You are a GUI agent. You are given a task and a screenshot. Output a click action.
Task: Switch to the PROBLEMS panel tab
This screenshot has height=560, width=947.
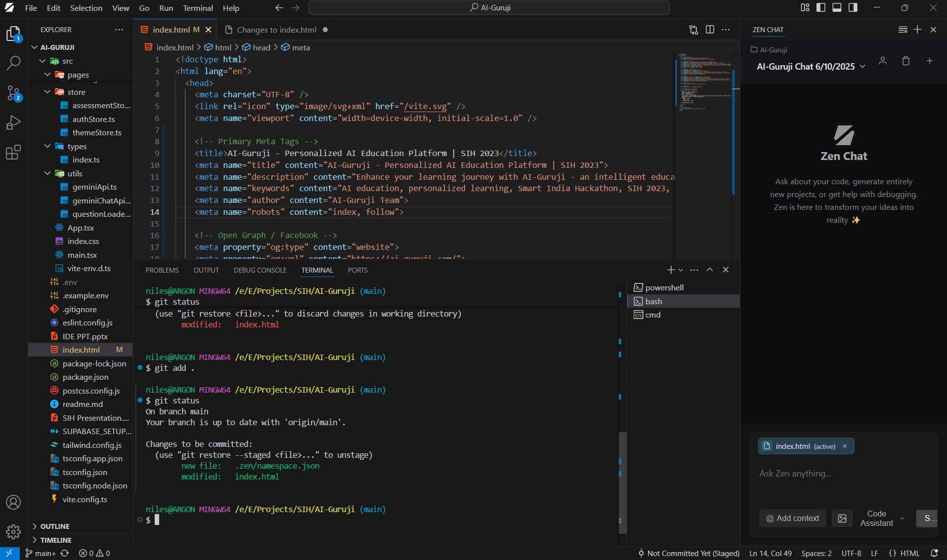point(162,270)
